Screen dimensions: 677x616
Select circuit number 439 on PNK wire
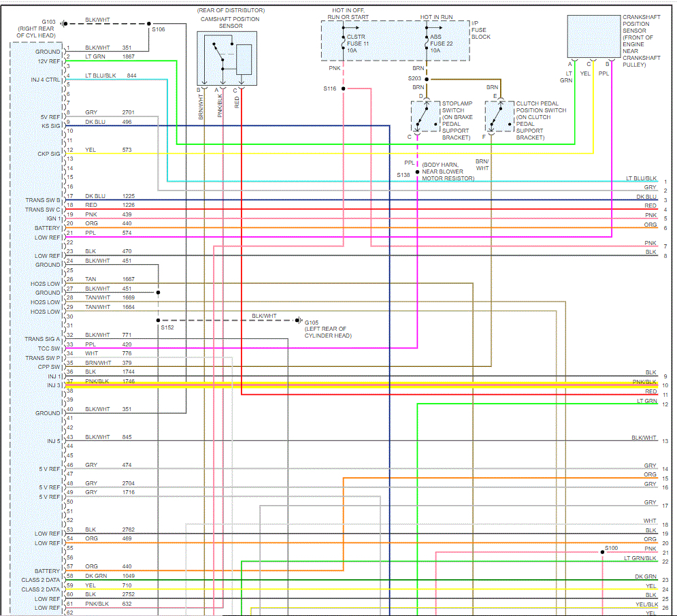[127, 214]
